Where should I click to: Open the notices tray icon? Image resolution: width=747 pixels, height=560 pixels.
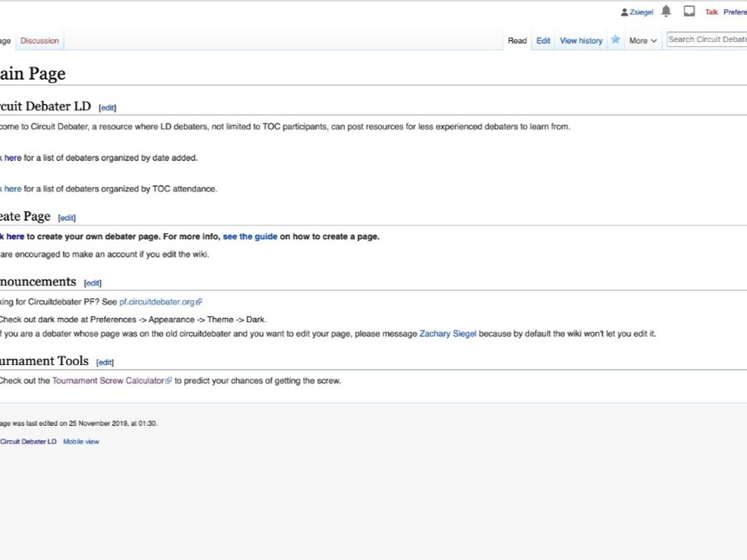coord(689,11)
